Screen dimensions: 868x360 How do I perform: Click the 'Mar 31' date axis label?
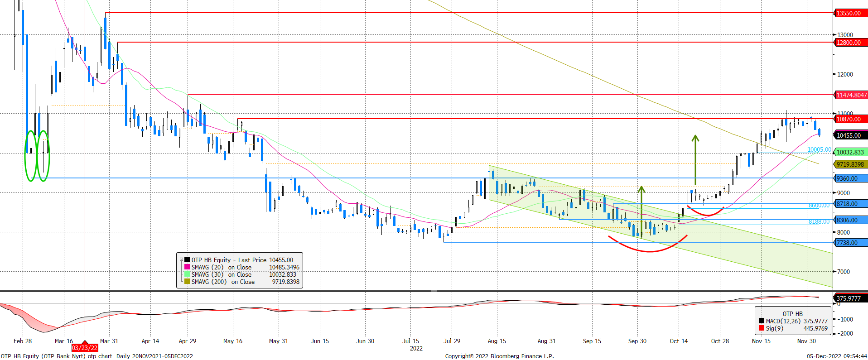coord(109,341)
